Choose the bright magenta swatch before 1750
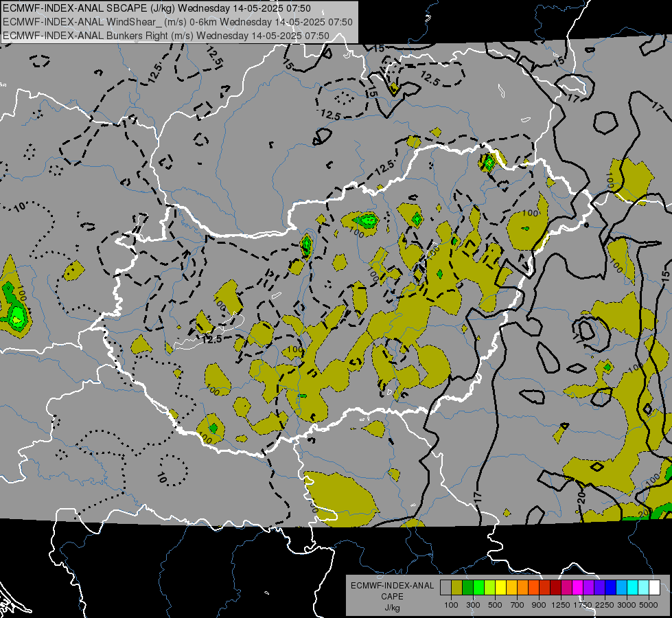 coord(578,588)
